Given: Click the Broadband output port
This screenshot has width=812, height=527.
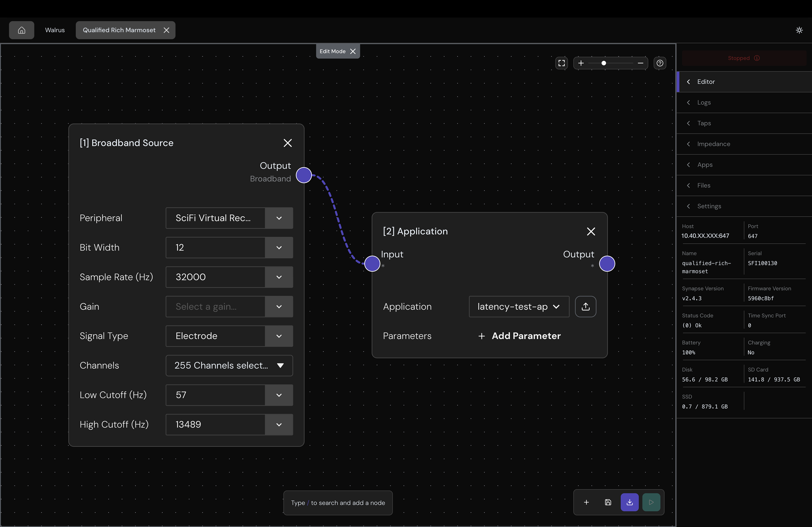Looking at the screenshot, I should tap(304, 175).
